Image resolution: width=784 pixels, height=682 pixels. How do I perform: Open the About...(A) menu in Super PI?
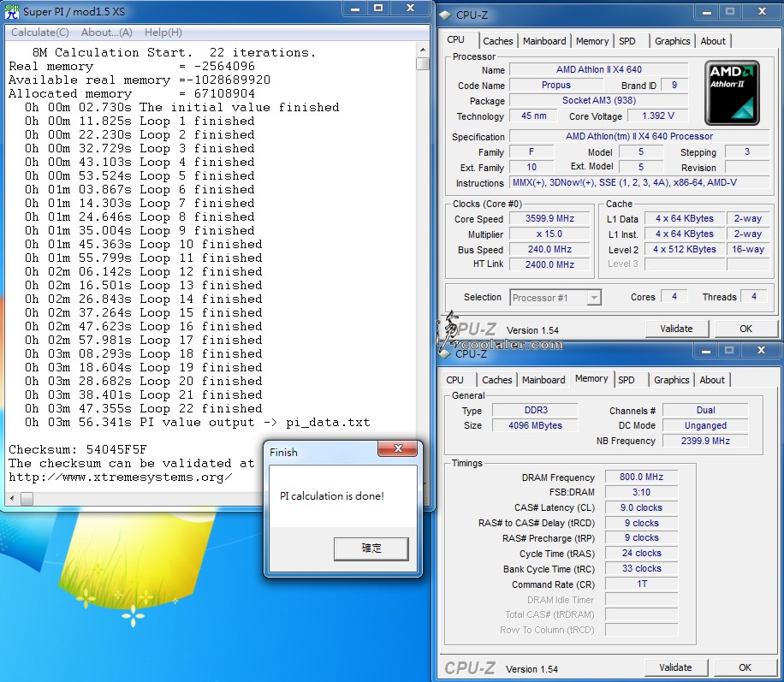[x=106, y=33]
